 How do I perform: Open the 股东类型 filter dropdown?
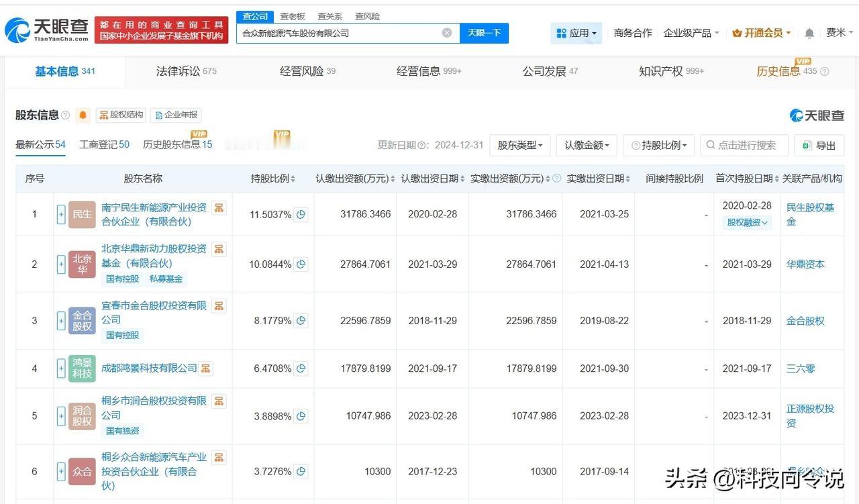pyautogui.click(x=520, y=145)
